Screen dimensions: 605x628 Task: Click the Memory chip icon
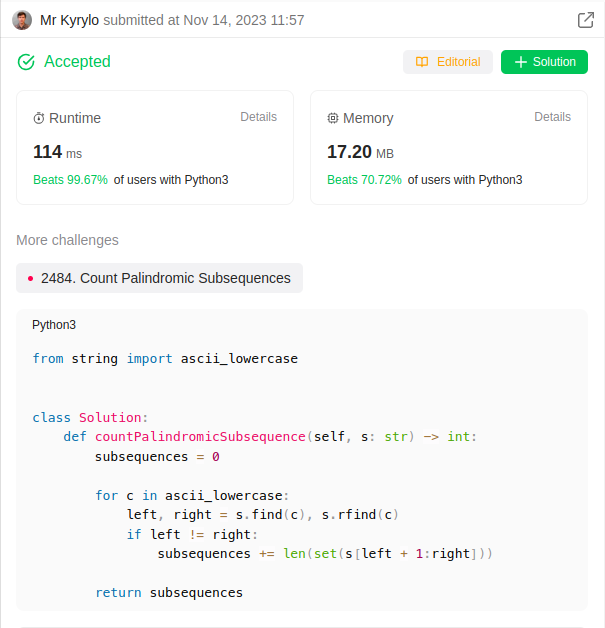333,118
